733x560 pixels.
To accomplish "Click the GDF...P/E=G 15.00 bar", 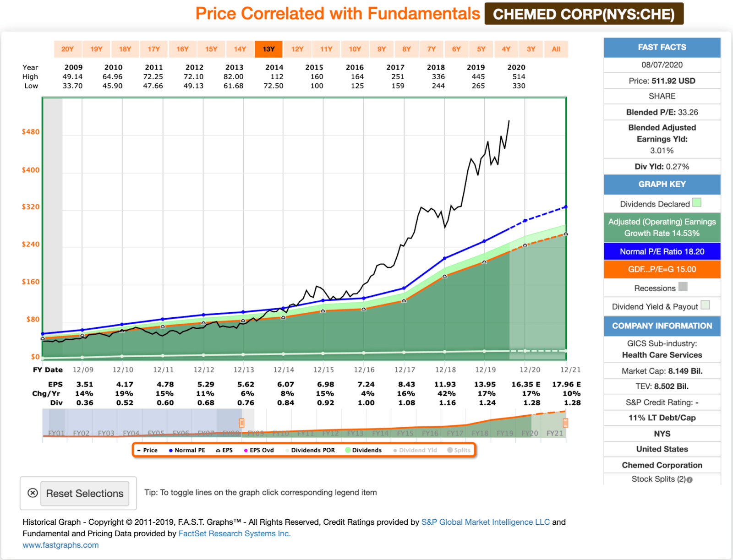I will click(662, 269).
